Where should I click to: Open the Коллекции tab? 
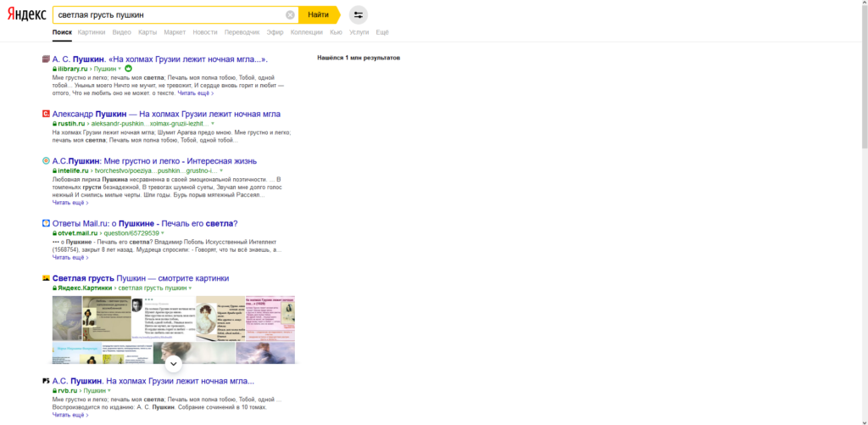(307, 32)
